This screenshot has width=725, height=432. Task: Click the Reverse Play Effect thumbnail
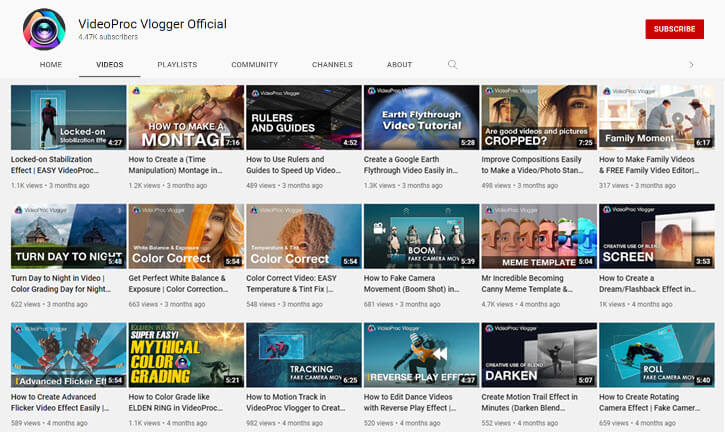(x=421, y=354)
